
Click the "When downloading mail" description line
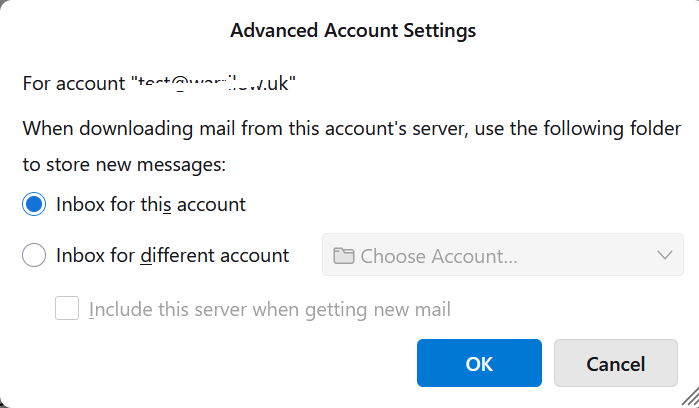click(x=352, y=129)
